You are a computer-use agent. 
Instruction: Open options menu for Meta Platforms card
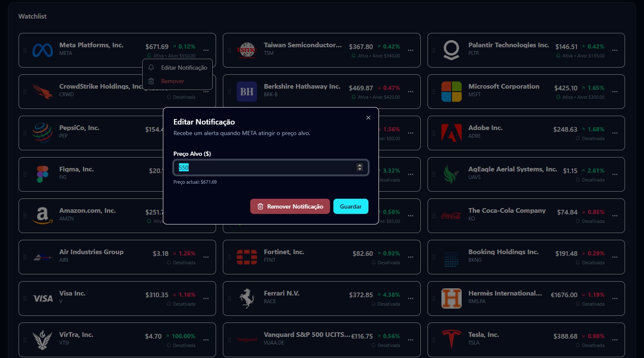(x=206, y=50)
